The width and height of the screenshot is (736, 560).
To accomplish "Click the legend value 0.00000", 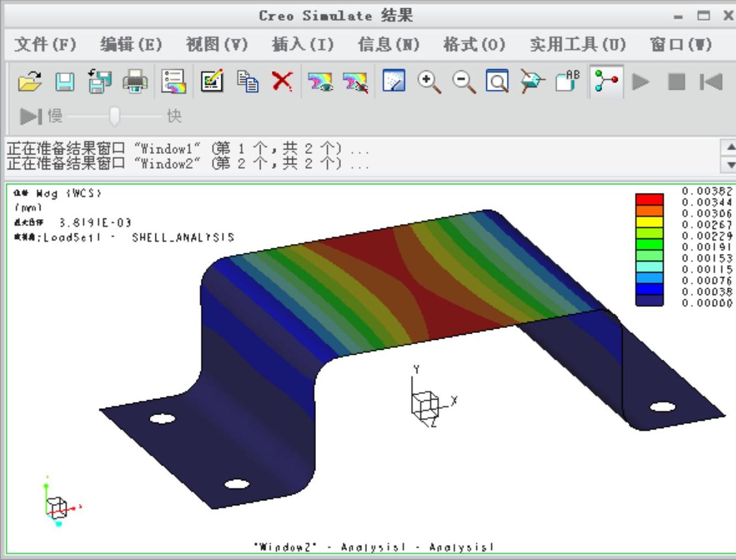I will coord(707,303).
